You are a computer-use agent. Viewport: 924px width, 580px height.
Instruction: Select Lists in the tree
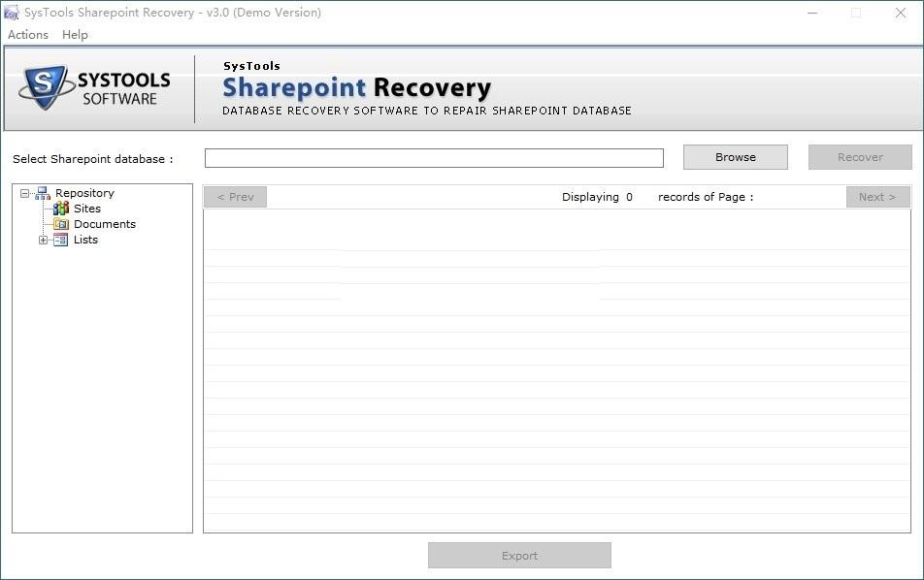pos(85,240)
